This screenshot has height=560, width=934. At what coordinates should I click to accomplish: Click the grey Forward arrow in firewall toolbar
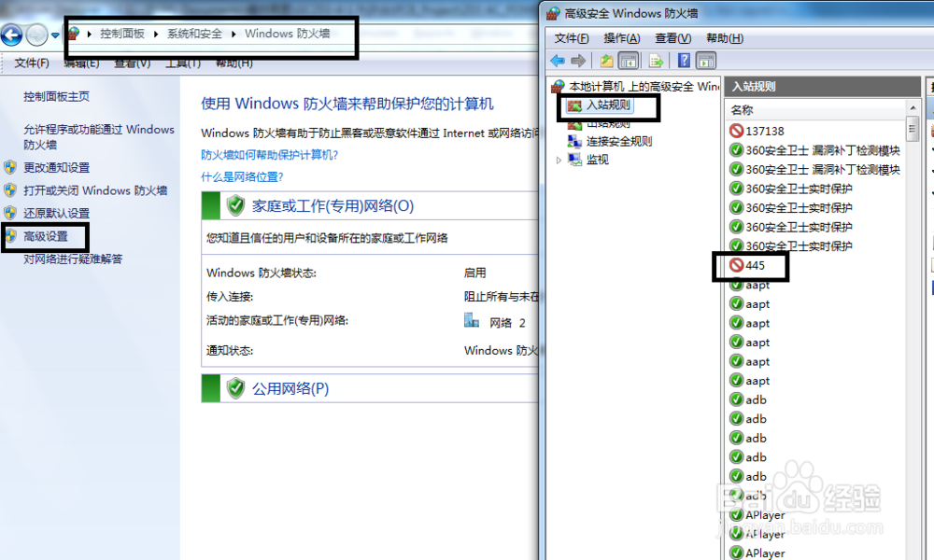click(578, 60)
